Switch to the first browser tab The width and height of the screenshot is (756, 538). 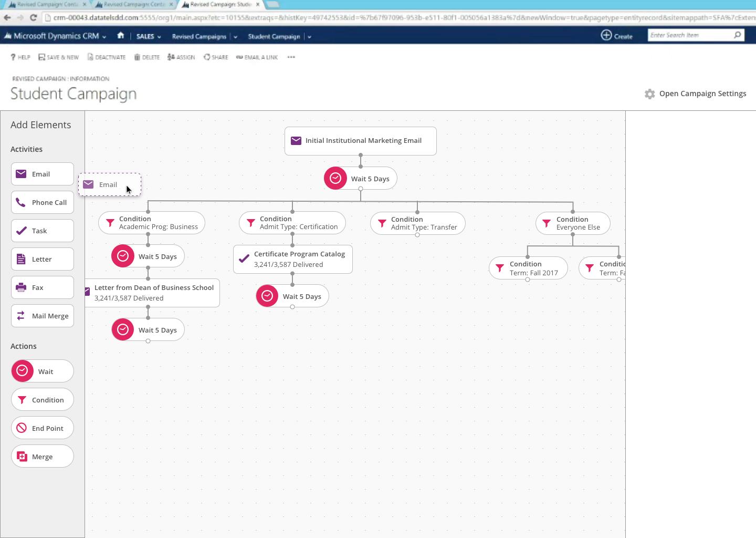[x=47, y=4]
